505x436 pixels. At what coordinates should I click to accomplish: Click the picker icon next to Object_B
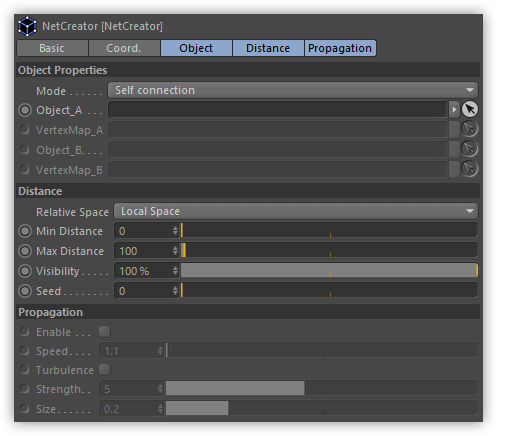point(470,149)
